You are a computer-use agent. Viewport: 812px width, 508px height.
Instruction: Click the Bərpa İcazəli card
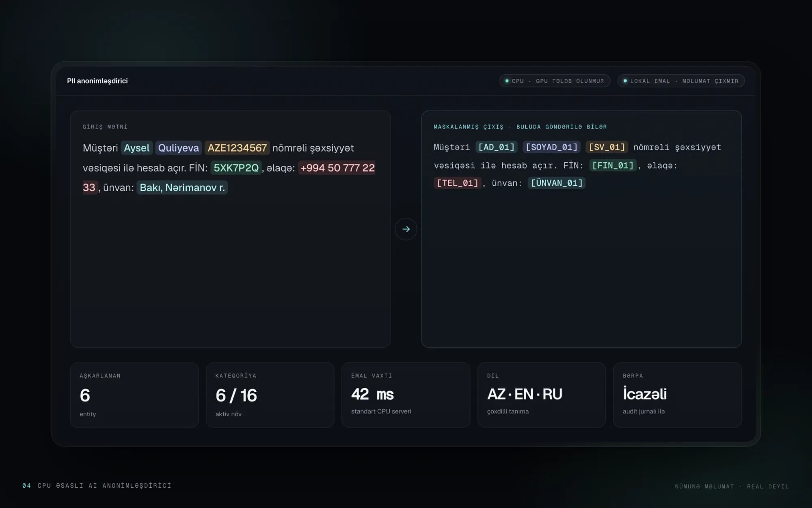click(678, 395)
